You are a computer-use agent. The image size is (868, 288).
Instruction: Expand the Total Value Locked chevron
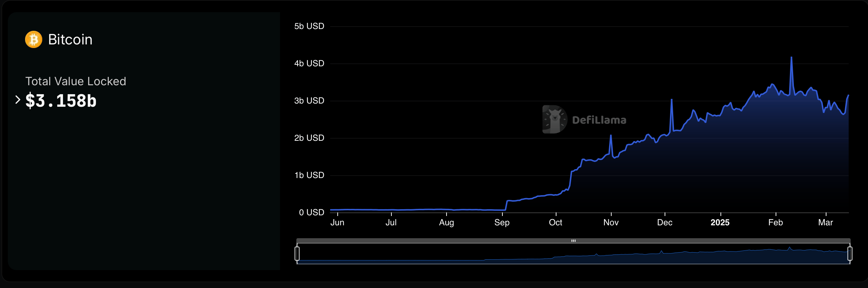click(x=18, y=100)
